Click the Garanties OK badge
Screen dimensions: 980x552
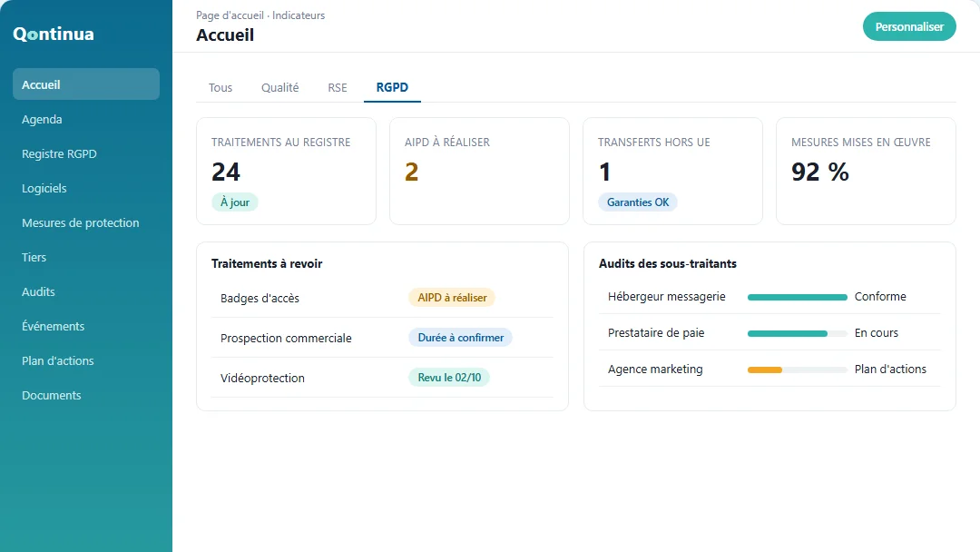pos(638,202)
